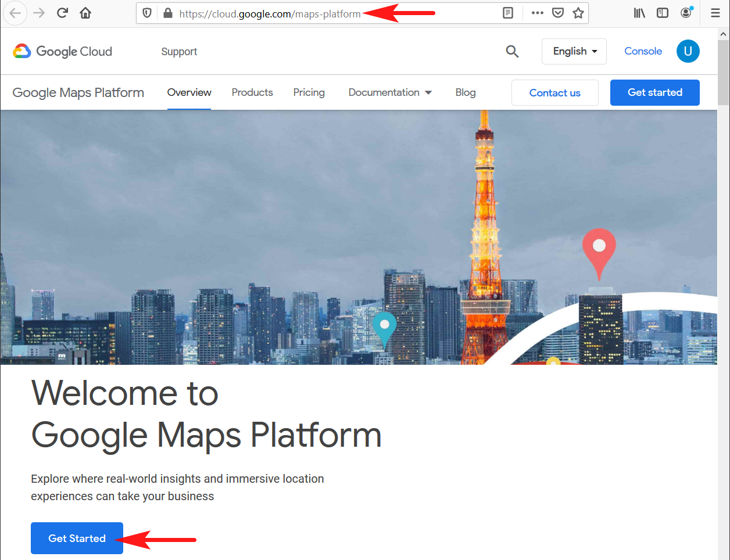Expand the Documentation menu
730x560 pixels.
390,92
